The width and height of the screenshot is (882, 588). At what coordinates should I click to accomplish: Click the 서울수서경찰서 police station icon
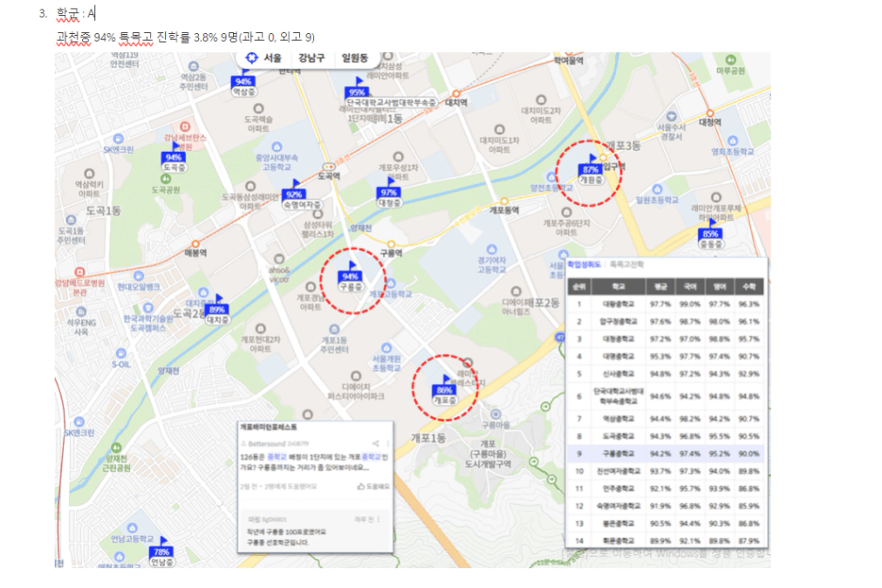click(671, 118)
